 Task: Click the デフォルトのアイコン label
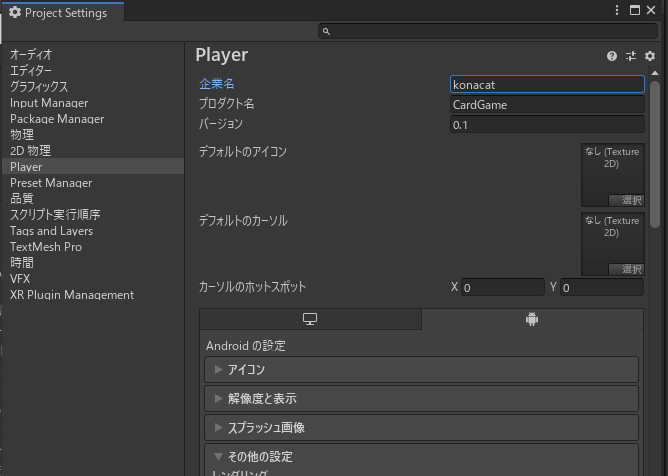[243, 152]
